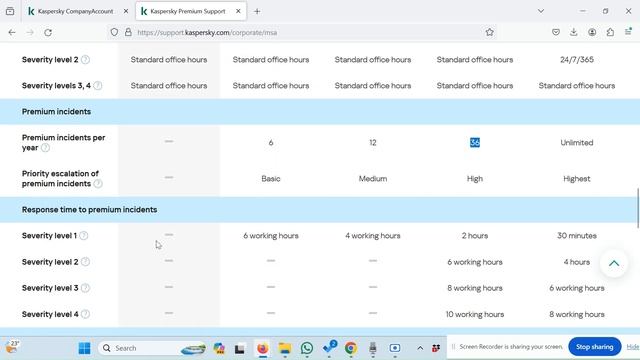View site security padlock info
Image resolution: width=640 pixels, height=360 pixels.
tap(128, 32)
